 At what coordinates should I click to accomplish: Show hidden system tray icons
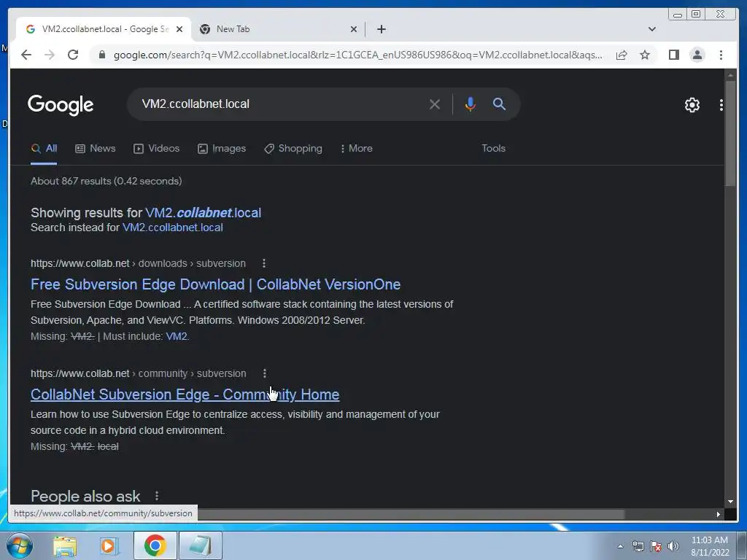[620, 546]
